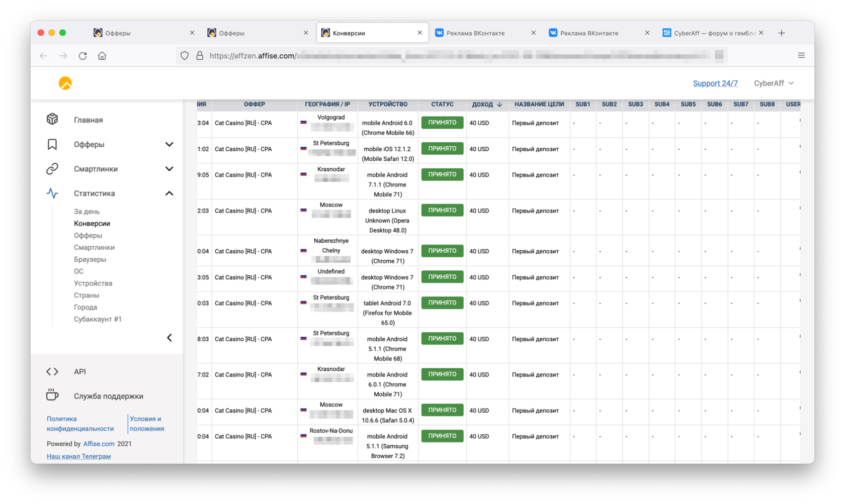
Task: Reload the page with refresh icon
Action: (x=82, y=56)
